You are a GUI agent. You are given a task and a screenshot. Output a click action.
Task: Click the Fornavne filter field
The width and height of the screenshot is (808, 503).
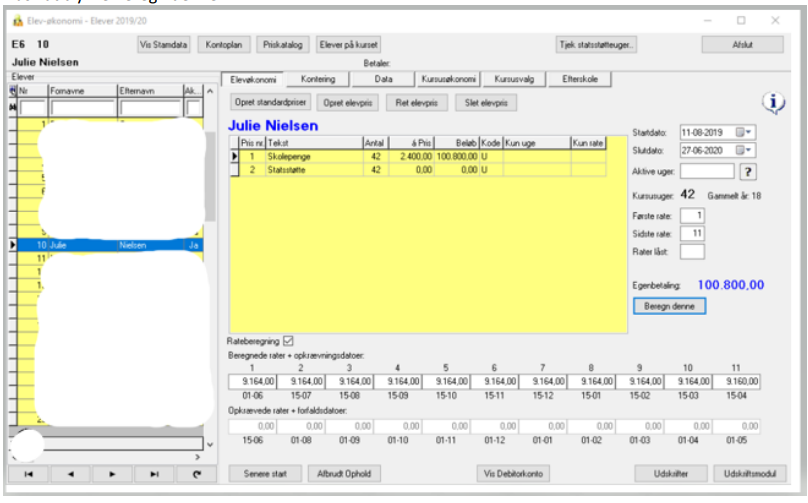82,108
